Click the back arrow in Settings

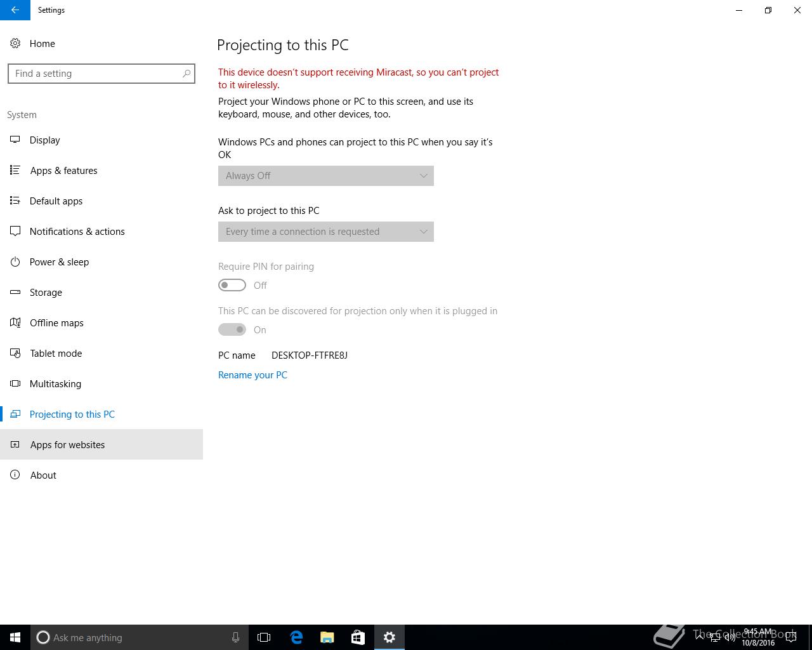click(x=15, y=10)
